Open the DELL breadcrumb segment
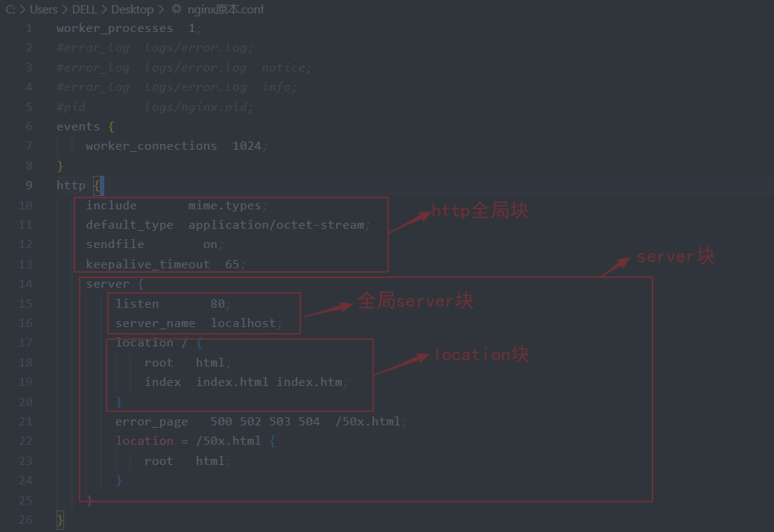This screenshot has width=774, height=532. click(84, 10)
